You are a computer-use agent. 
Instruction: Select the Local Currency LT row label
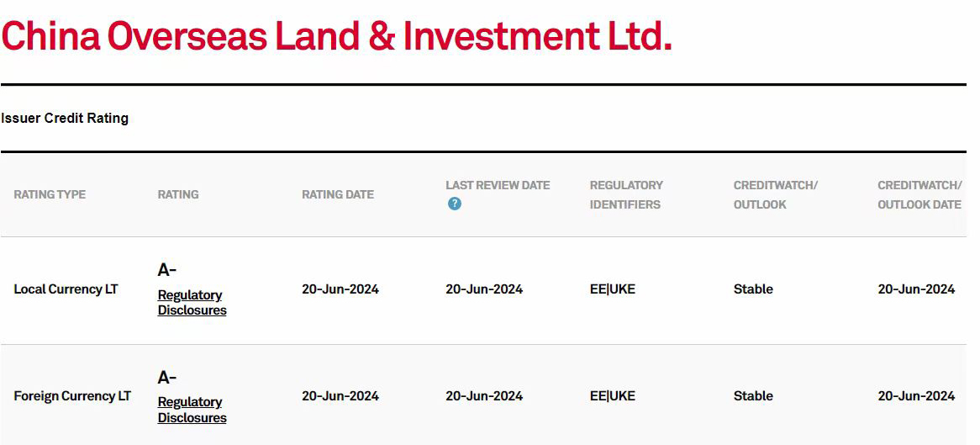point(66,289)
